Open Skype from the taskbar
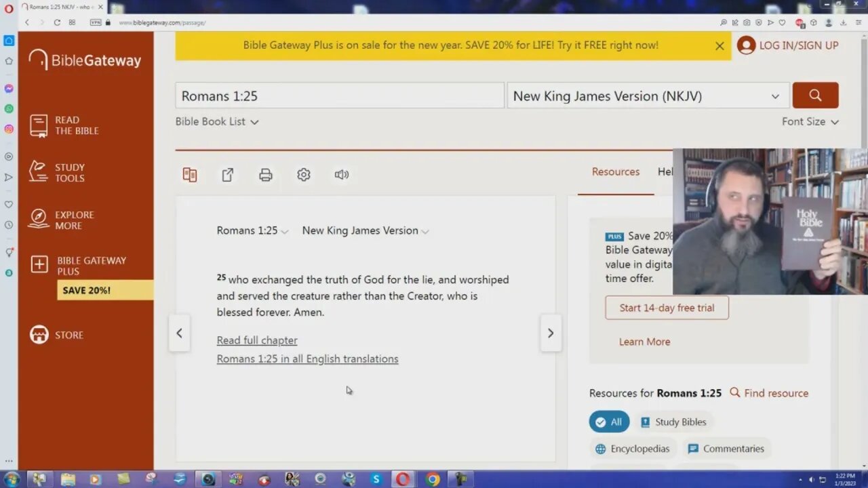This screenshot has height=488, width=868. [376, 479]
